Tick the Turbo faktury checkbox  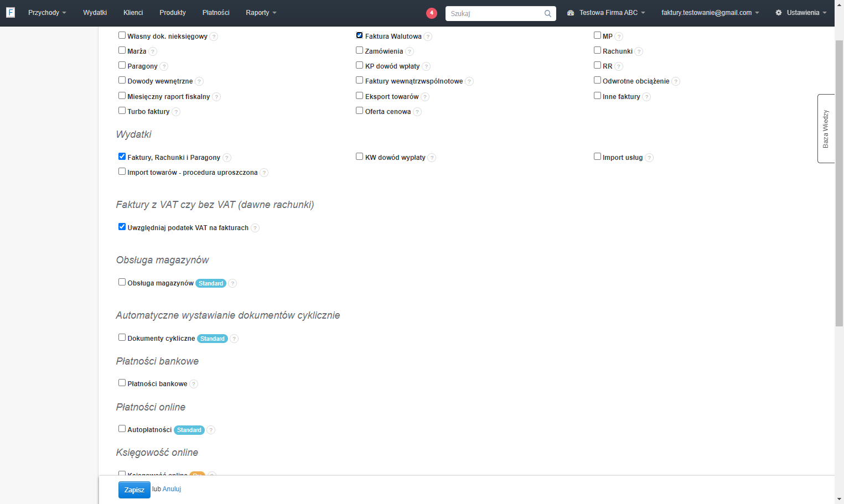122,111
